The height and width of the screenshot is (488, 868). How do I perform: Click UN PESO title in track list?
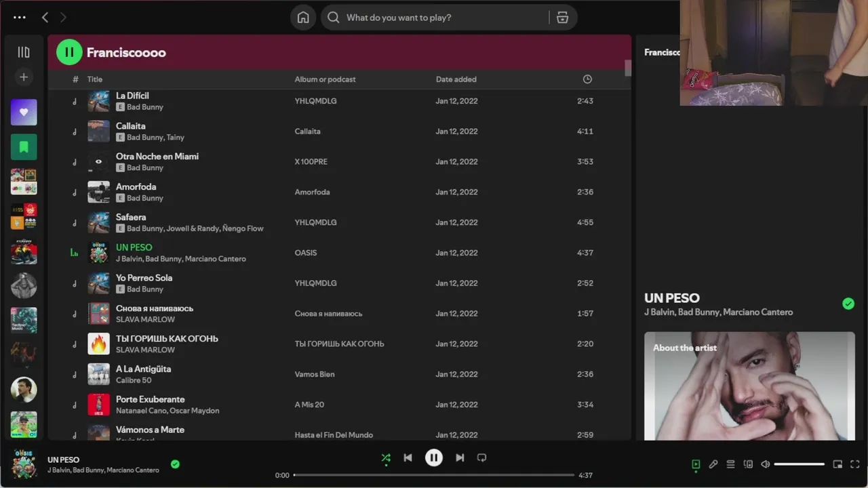click(134, 247)
